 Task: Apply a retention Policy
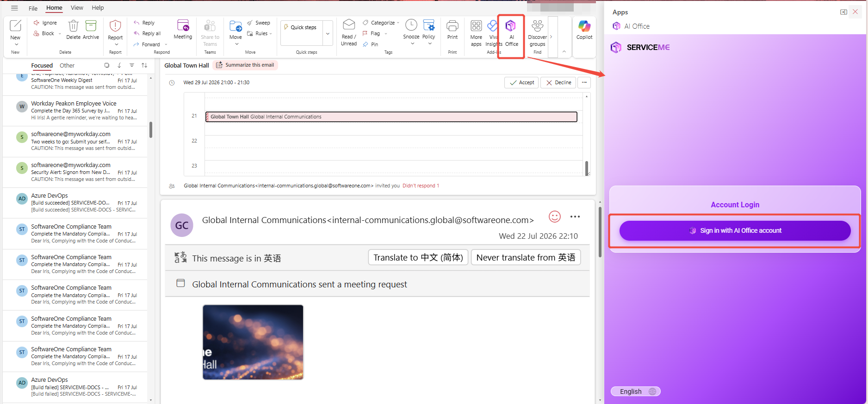(429, 32)
